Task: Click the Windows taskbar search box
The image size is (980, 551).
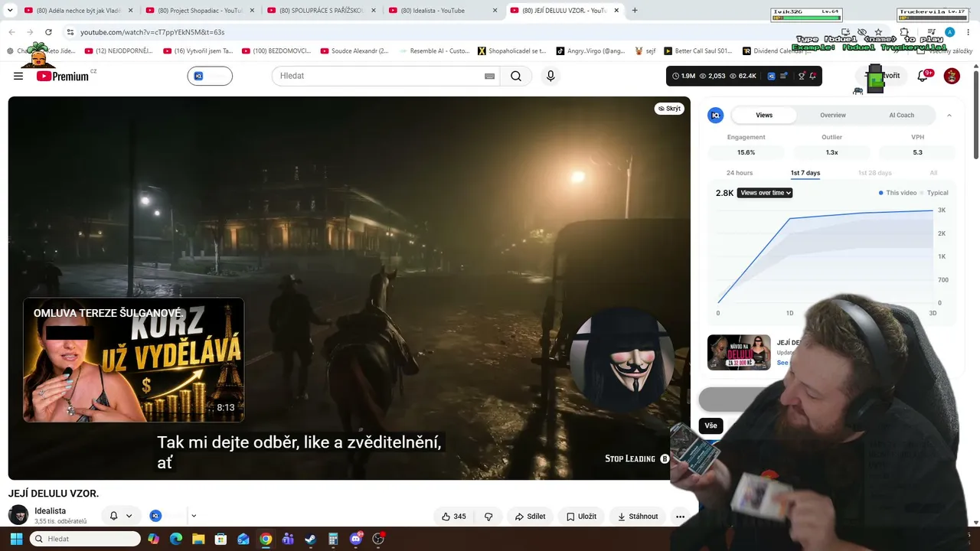Action: [x=85, y=539]
